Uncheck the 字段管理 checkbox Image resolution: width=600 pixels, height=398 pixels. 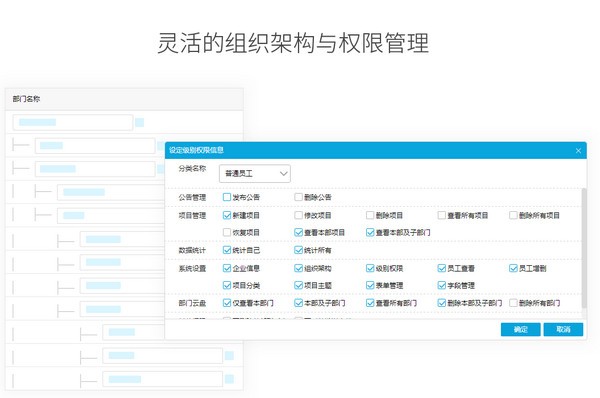[x=441, y=285]
